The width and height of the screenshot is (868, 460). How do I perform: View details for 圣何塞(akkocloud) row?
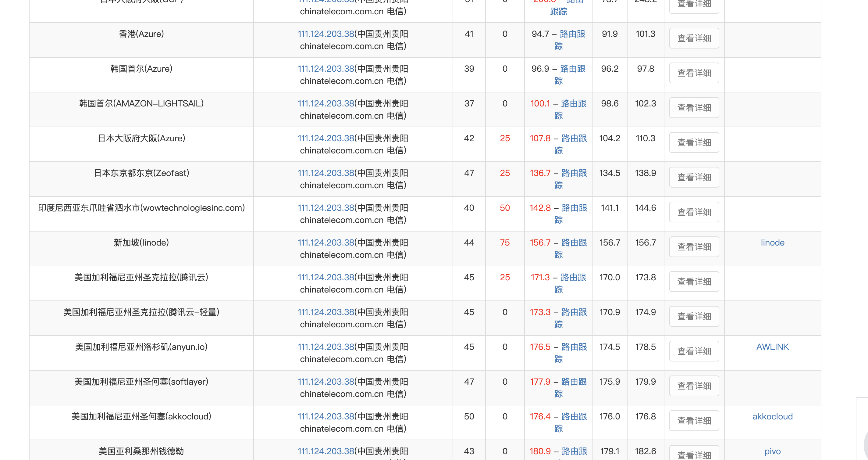(694, 420)
